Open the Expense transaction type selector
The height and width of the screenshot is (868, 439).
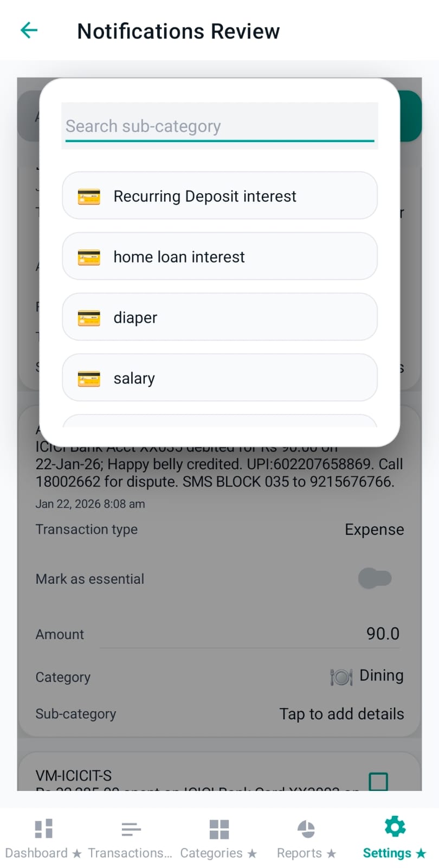point(374,529)
